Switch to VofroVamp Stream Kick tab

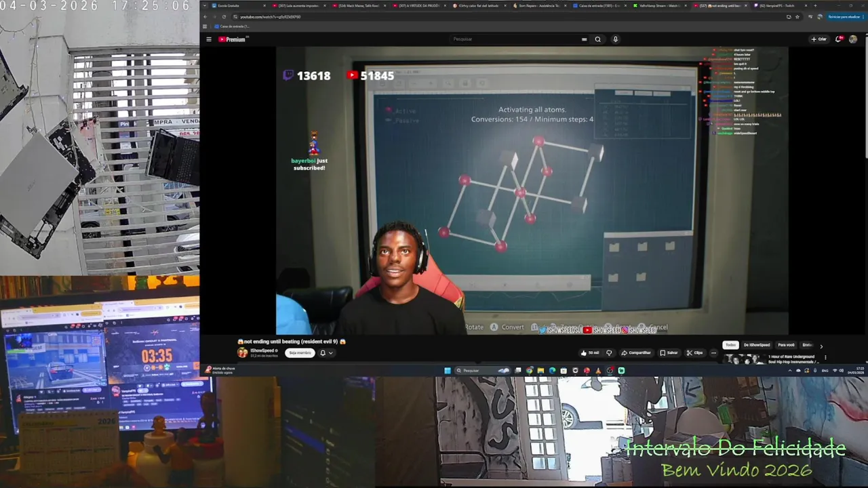click(x=660, y=5)
